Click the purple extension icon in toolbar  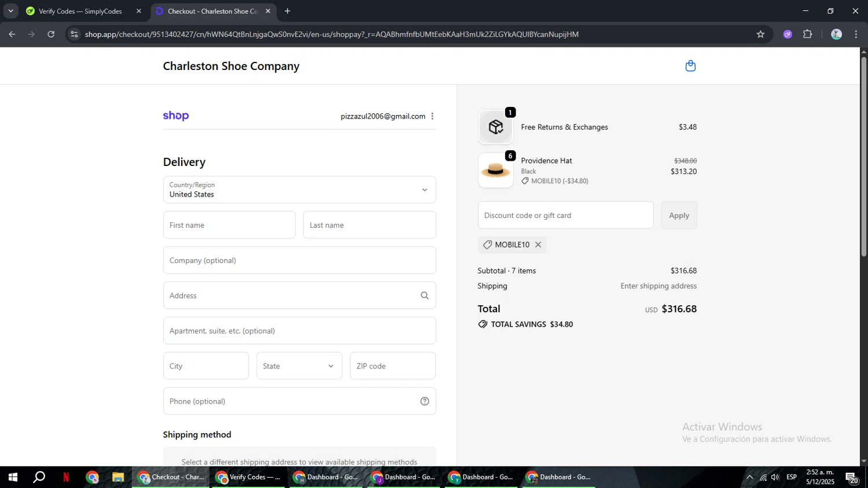tap(788, 34)
